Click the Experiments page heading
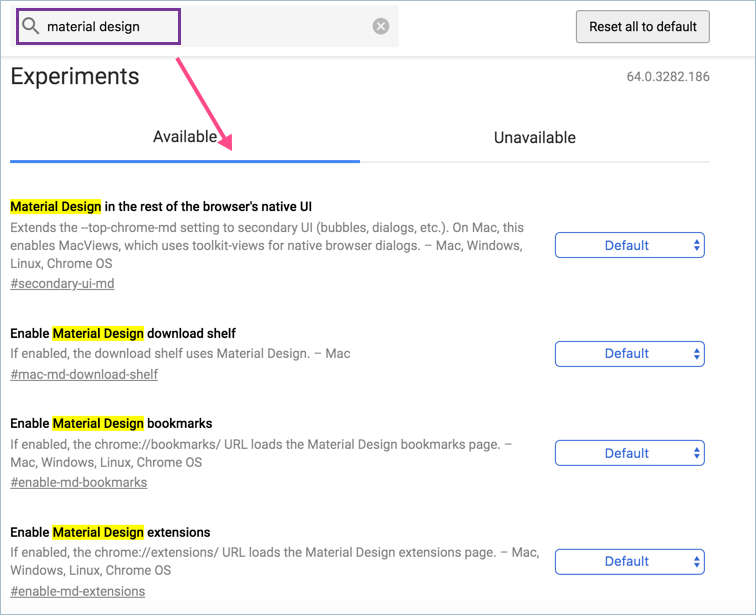Image resolution: width=756 pixels, height=615 pixels. point(75,77)
